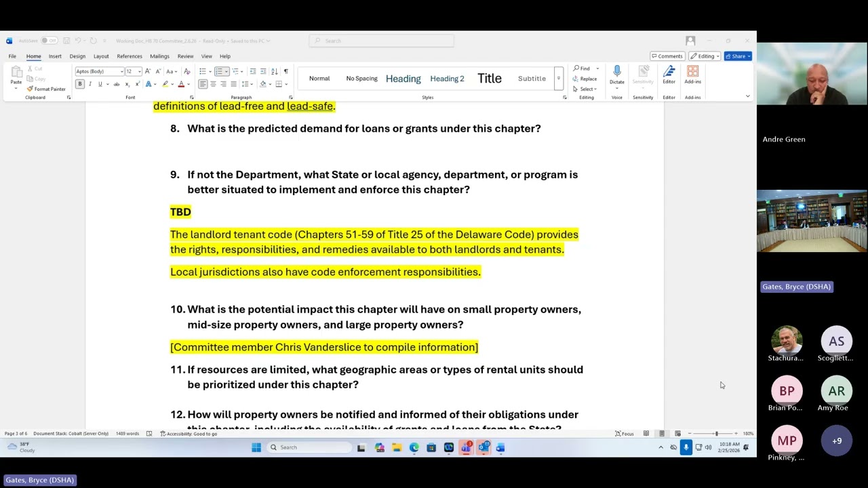Click the taskbar Search field

click(x=308, y=447)
